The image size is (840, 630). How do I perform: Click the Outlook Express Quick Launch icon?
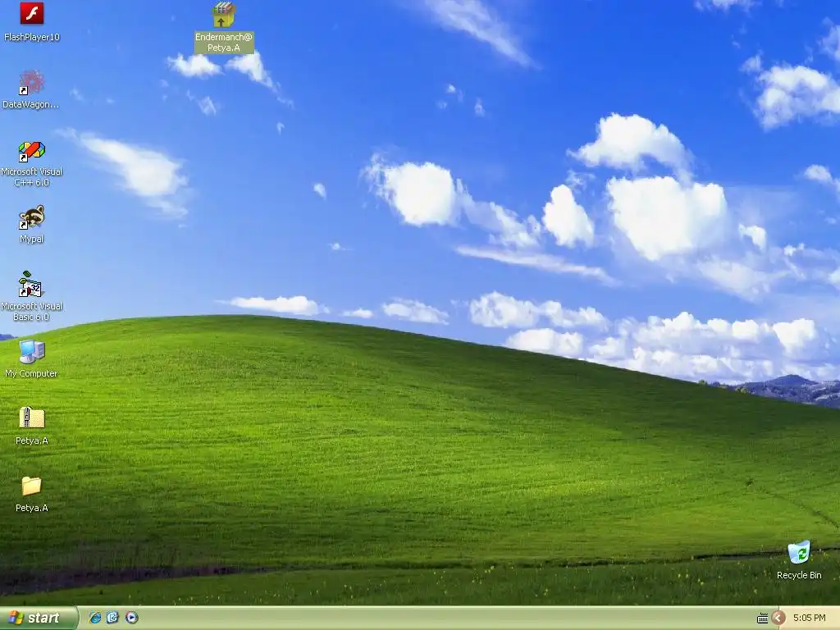(112, 618)
